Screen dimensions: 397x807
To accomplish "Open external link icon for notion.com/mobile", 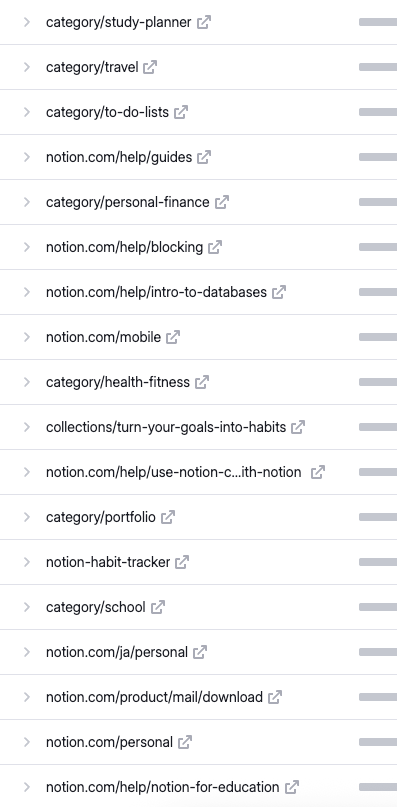I will [x=173, y=337].
